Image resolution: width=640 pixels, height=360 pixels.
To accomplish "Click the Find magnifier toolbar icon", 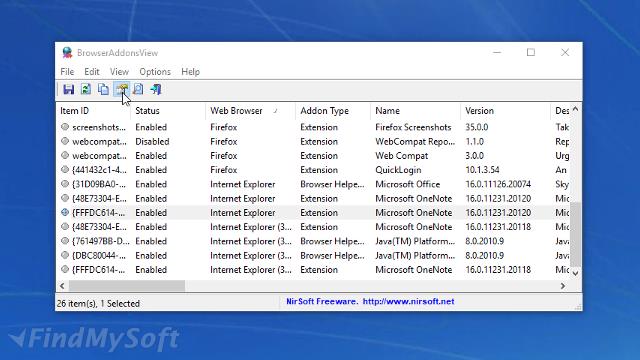I will tap(138, 89).
